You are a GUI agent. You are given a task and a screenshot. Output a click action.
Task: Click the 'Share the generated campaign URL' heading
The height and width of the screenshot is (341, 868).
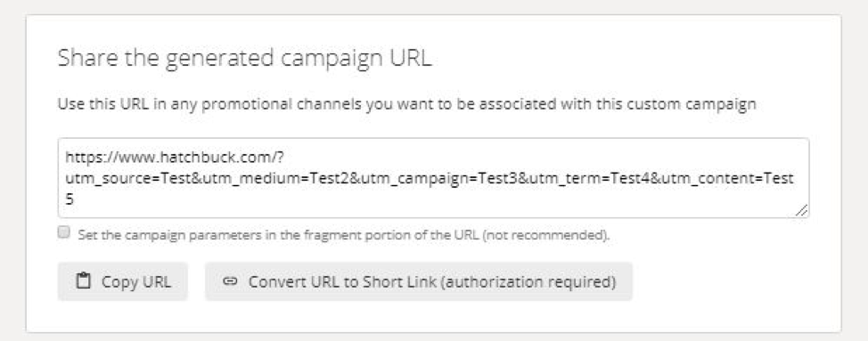pyautogui.click(x=245, y=59)
